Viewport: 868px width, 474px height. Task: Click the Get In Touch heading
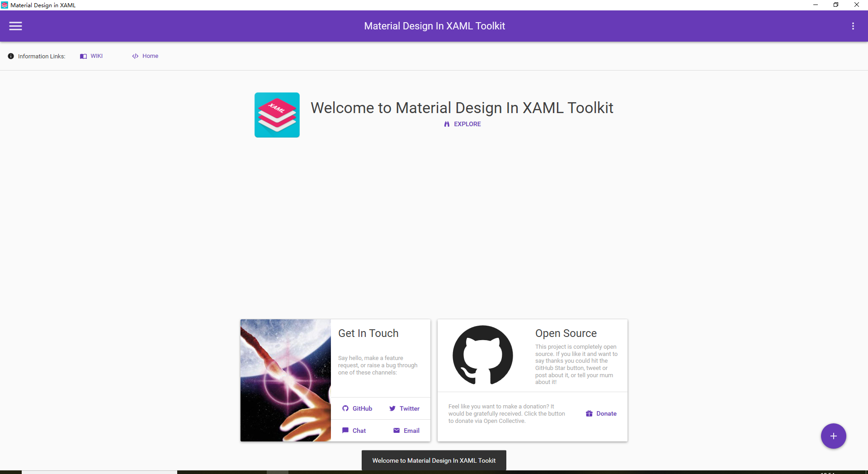tap(368, 333)
